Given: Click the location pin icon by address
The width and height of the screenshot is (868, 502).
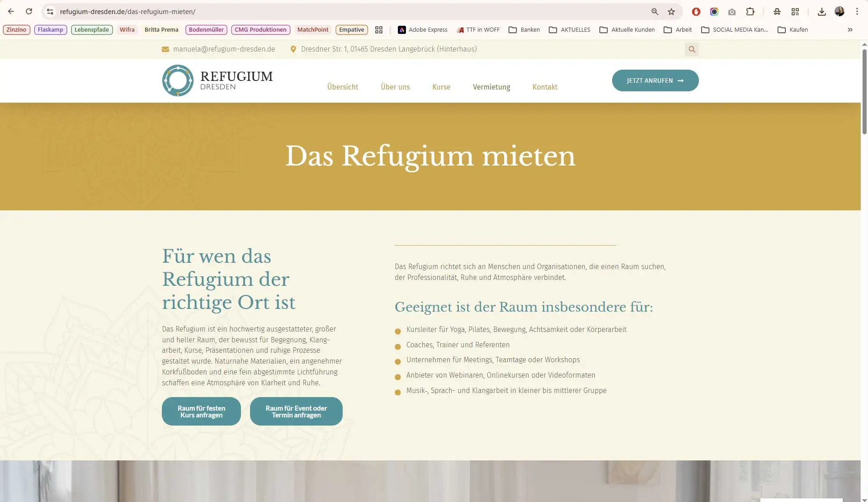Looking at the screenshot, I should pyautogui.click(x=293, y=49).
